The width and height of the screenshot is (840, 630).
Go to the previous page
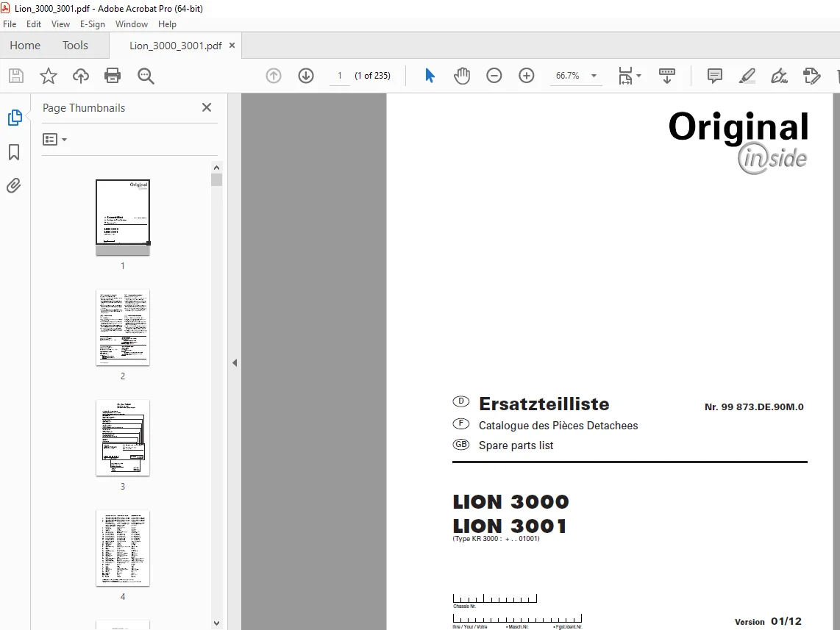click(274, 76)
